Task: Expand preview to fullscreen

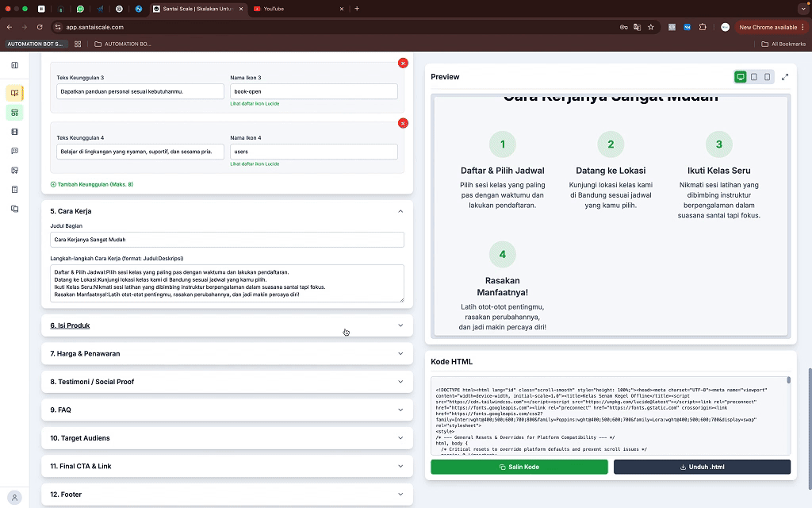Action: click(785, 77)
